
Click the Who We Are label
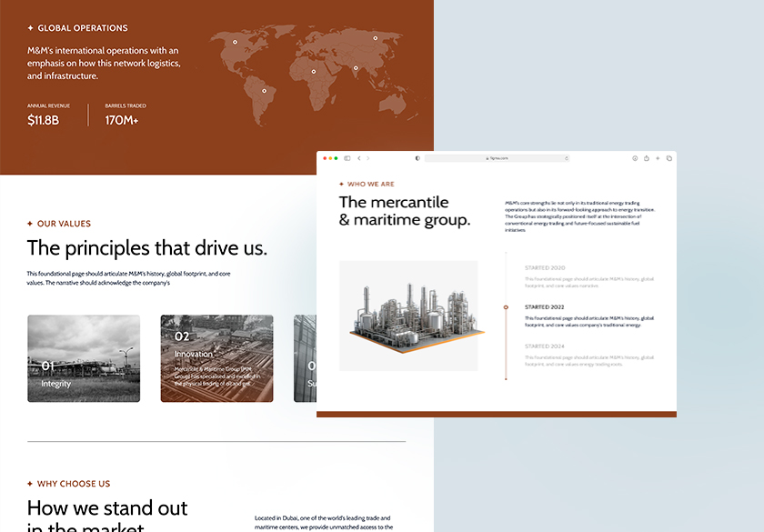(x=370, y=184)
